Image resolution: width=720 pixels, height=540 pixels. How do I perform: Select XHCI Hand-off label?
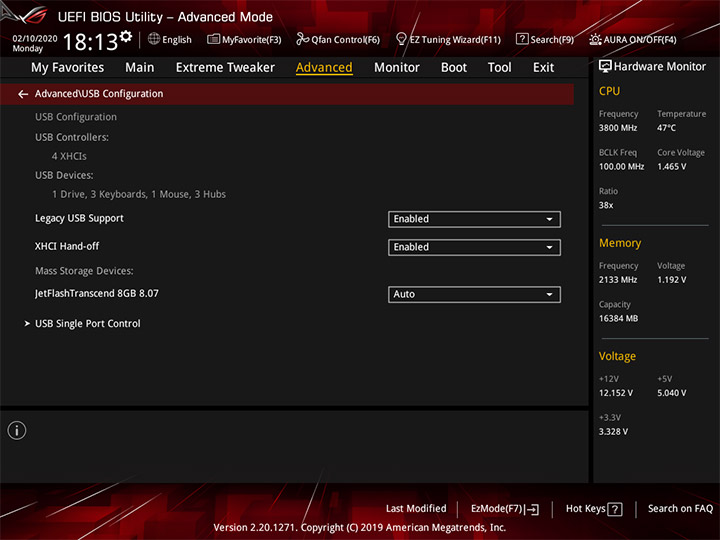(x=67, y=247)
